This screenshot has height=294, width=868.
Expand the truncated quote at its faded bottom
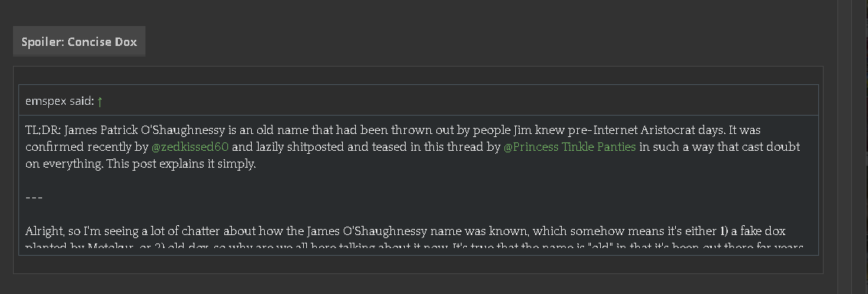419,247
